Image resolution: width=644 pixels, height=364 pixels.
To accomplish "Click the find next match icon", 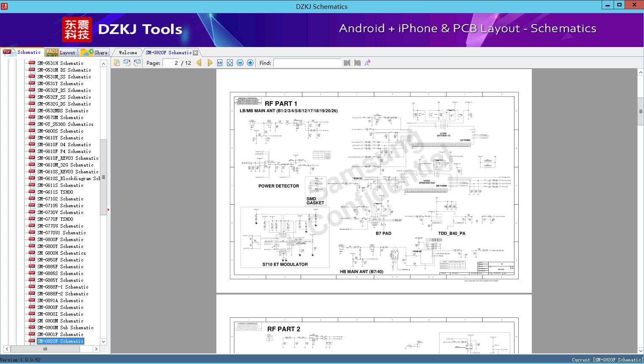I will click(x=357, y=63).
